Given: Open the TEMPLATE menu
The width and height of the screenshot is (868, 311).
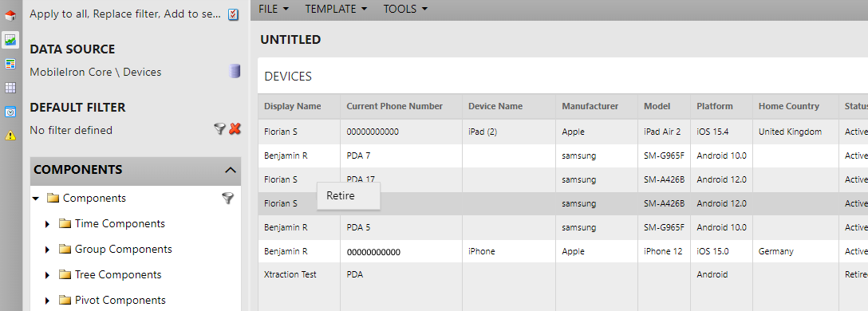Looking at the screenshot, I should click(336, 9).
